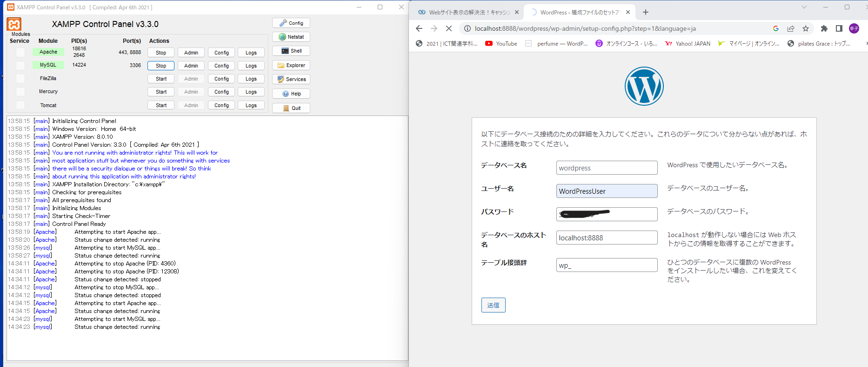Open Explorer from XAMPP panel
This screenshot has width=868, height=367.
tap(291, 65)
